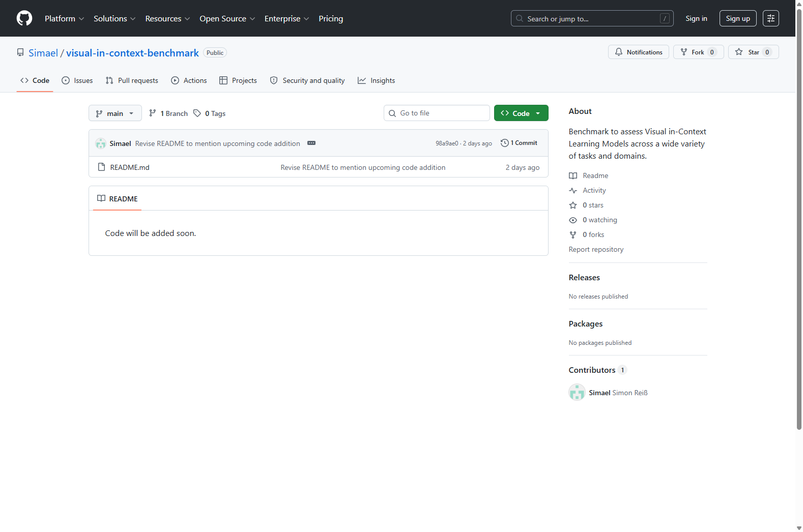This screenshot has width=803, height=532.
Task: View the 1 Commit history
Action: [x=519, y=143]
